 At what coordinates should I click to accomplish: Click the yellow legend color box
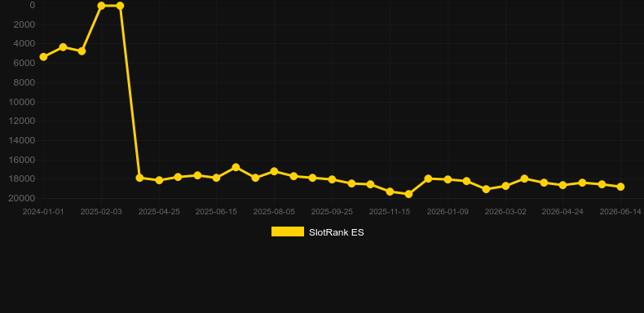pyautogui.click(x=288, y=231)
